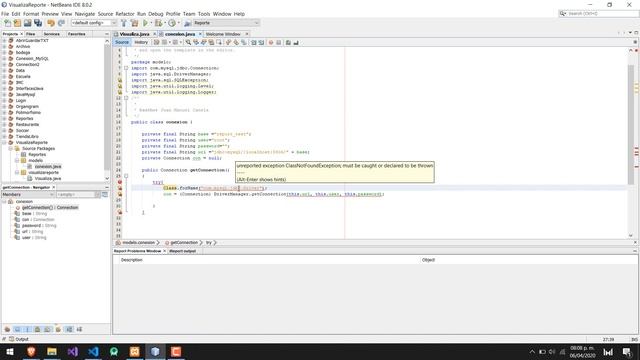Image resolution: width=640 pixels, height=360 pixels.
Task: Open the Navigate menu
Action: tap(85, 14)
